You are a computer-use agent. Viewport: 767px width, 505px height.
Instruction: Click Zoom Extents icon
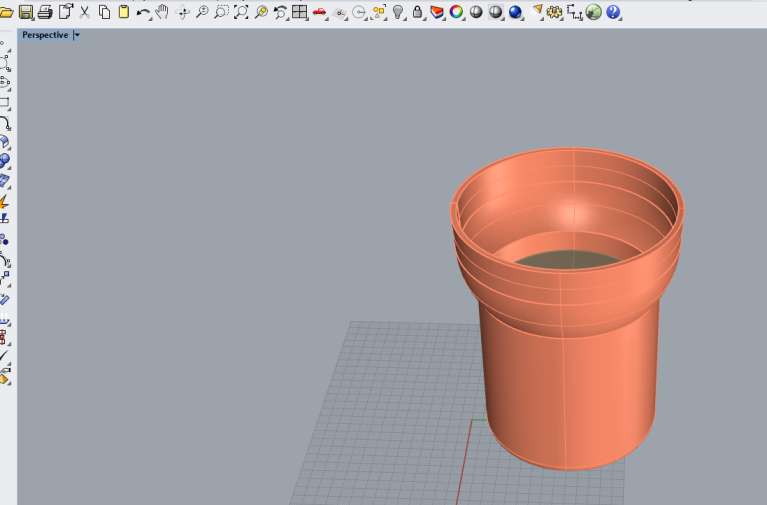pos(241,12)
